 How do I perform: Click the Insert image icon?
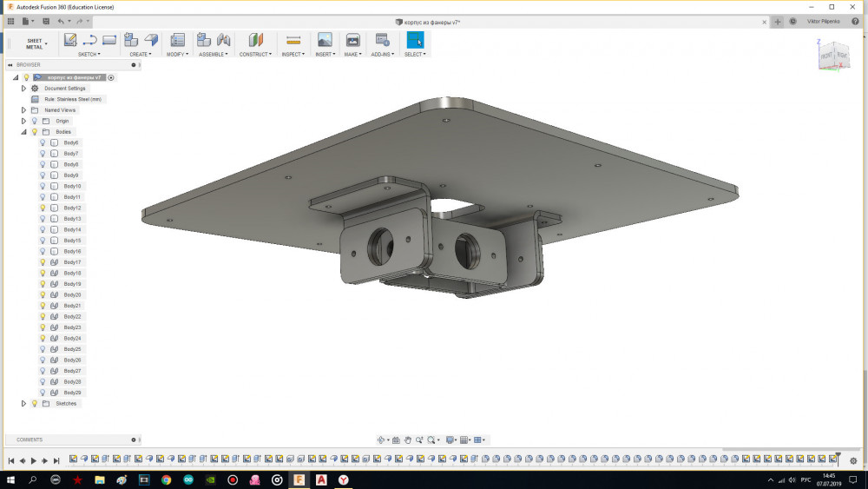click(x=325, y=40)
